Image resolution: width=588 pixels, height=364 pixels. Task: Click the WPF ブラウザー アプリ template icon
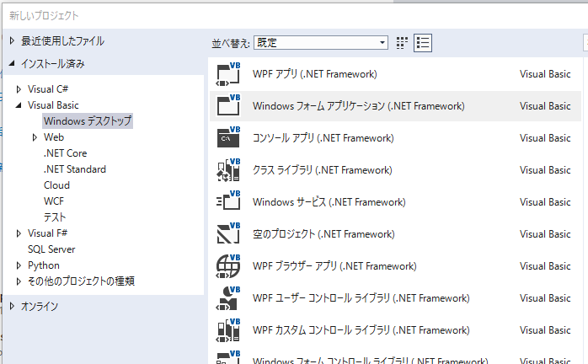pyautogui.click(x=229, y=266)
